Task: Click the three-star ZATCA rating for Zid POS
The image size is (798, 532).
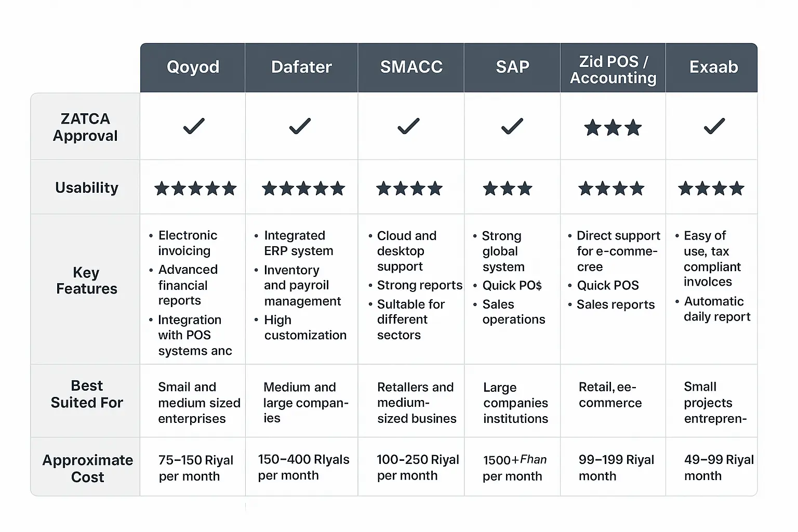Action: click(x=613, y=128)
